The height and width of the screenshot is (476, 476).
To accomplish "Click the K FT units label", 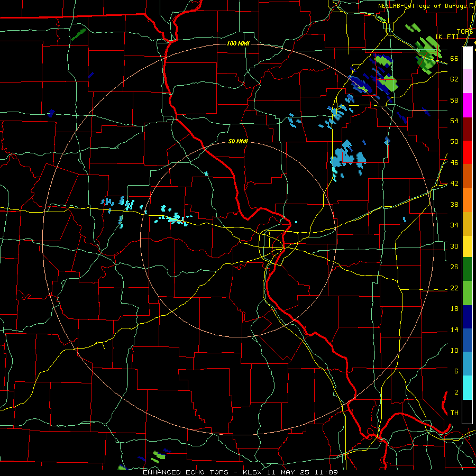I will (447, 36).
